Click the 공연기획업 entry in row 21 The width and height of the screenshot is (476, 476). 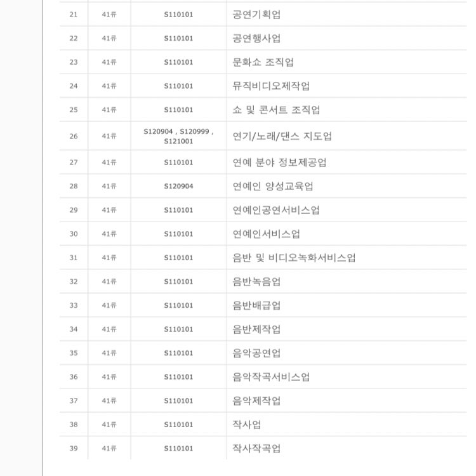256,15
